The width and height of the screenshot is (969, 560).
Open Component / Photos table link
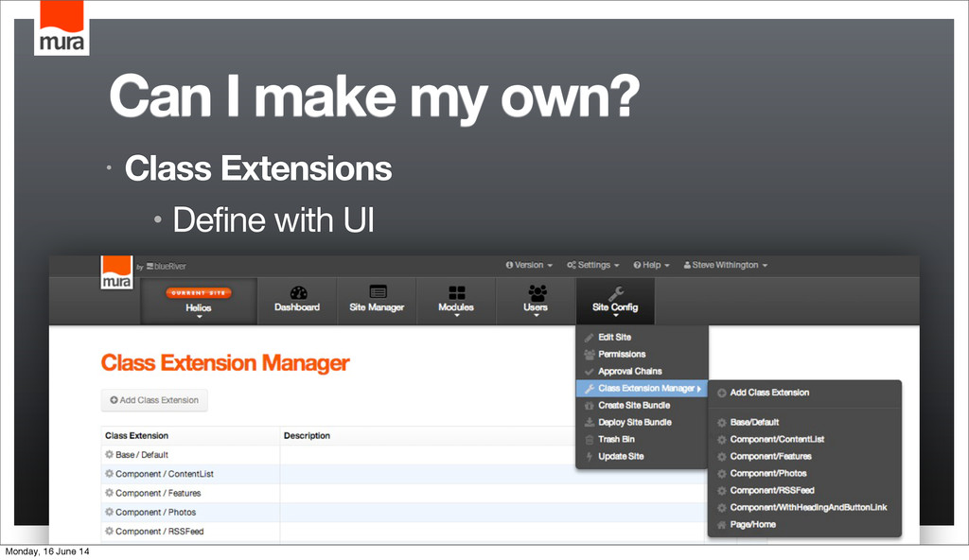click(x=156, y=513)
